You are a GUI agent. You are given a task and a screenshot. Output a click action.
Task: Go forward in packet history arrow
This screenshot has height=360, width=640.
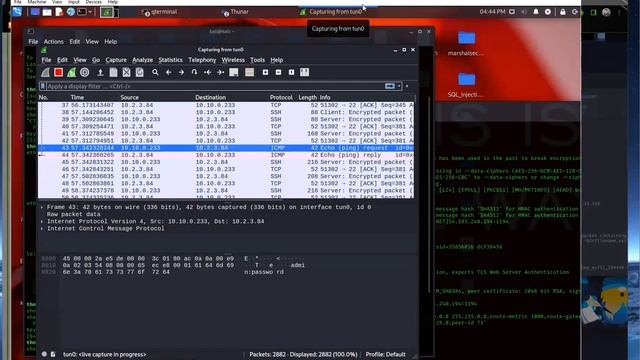click(x=181, y=72)
